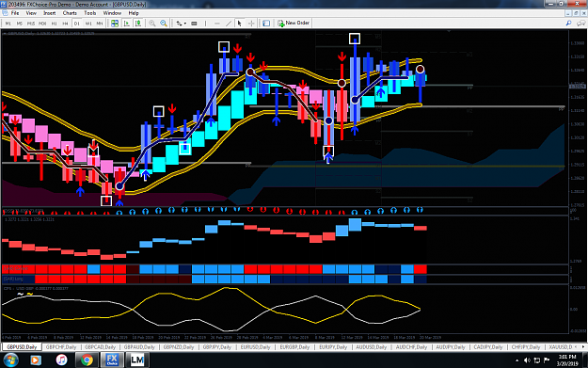Open the View menu
588x368 pixels.
(x=31, y=13)
